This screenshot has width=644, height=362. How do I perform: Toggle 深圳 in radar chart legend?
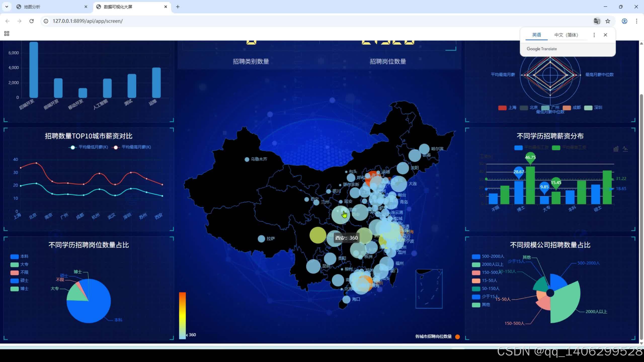(593, 108)
